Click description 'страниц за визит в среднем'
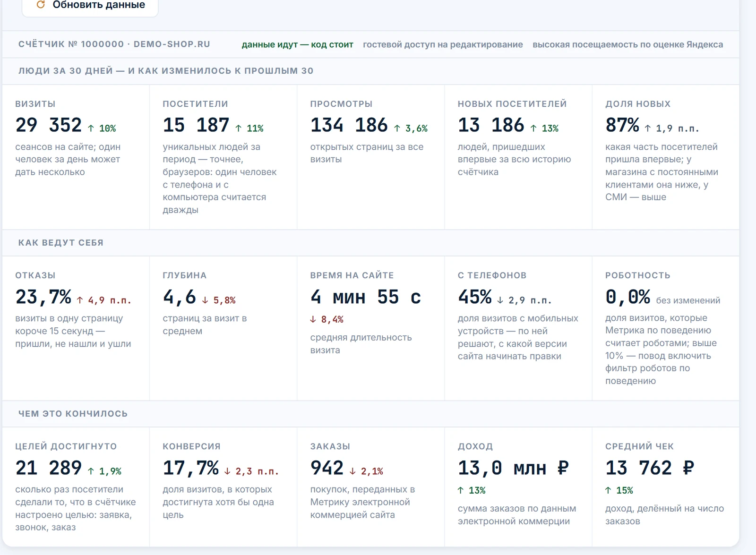The height and width of the screenshot is (555, 756). tap(205, 325)
